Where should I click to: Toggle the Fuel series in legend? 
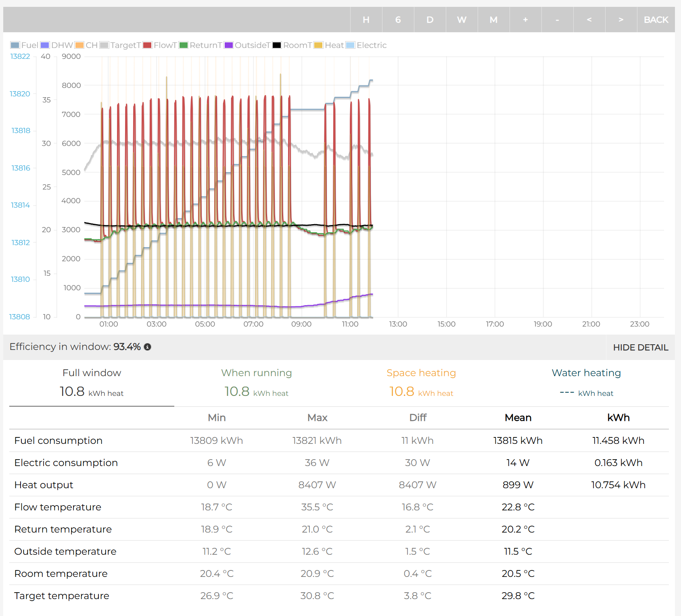pyautogui.click(x=24, y=45)
